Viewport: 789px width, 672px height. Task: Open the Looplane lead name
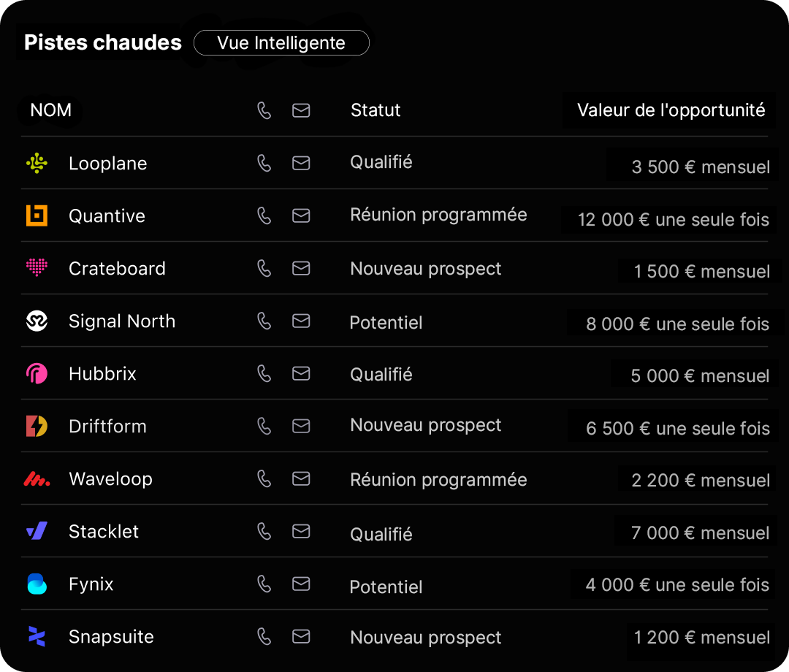click(107, 164)
